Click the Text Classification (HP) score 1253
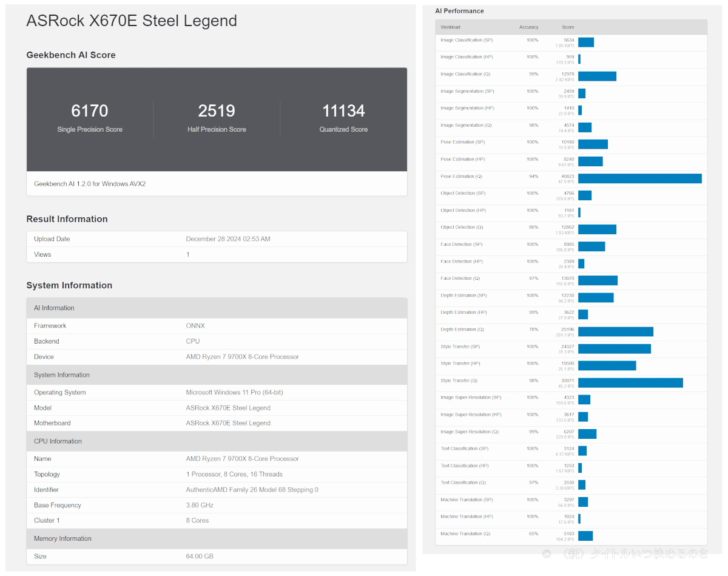728x576 pixels. pyautogui.click(x=569, y=465)
